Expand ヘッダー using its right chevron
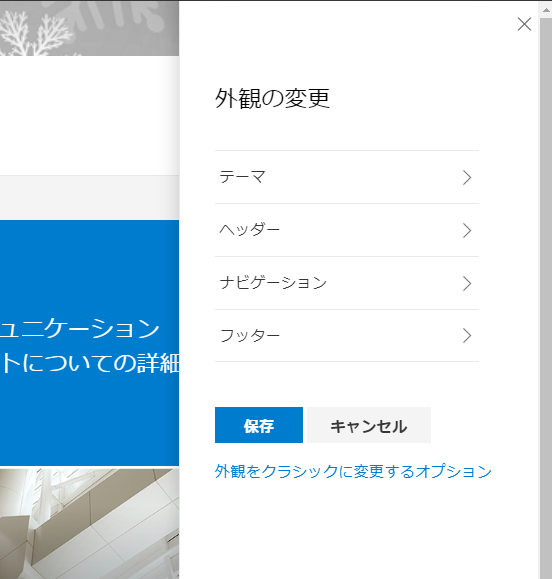Viewport: 552px width, 579px height. (467, 231)
